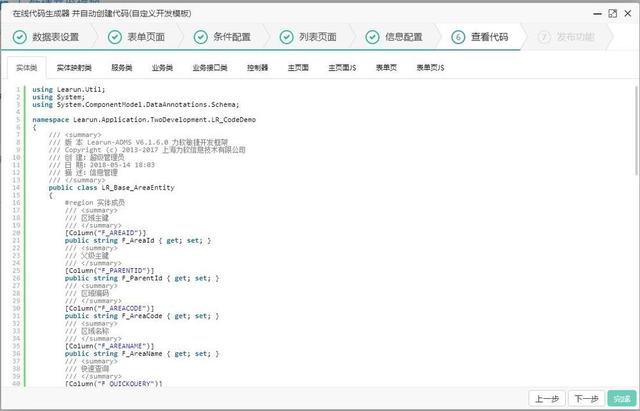This screenshot has width=640, height=411.
Task: View the 主页面 code tab
Action: (x=298, y=68)
